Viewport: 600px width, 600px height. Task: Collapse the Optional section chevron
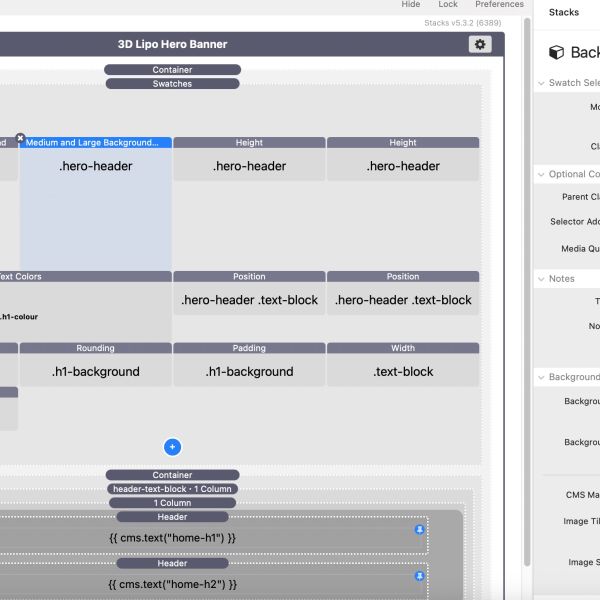coord(541,174)
